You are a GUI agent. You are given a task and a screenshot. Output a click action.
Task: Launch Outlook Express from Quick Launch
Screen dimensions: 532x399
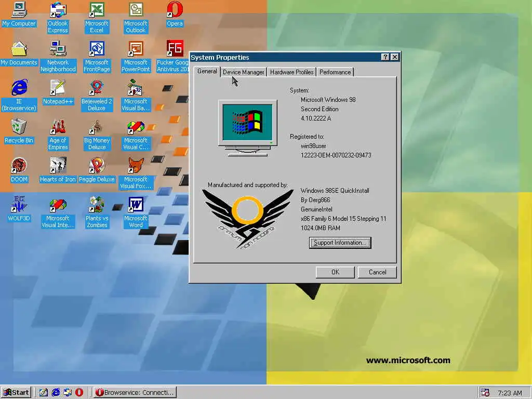click(x=67, y=392)
